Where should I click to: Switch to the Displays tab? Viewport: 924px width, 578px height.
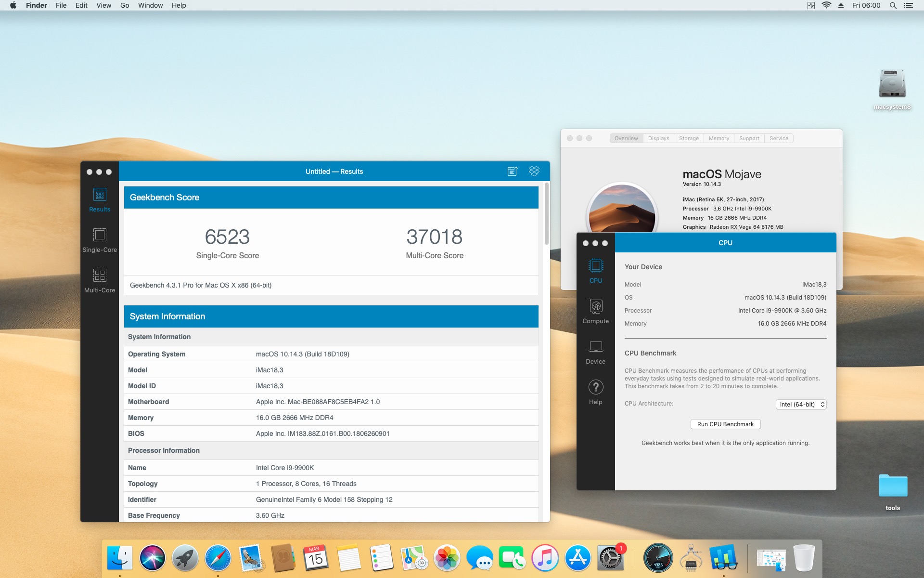pyautogui.click(x=658, y=138)
